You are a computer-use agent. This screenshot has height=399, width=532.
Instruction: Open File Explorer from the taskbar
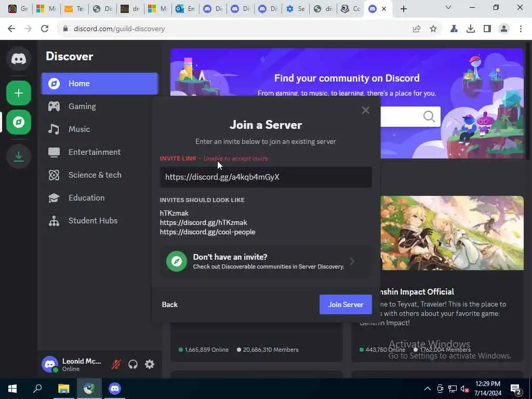63,389
